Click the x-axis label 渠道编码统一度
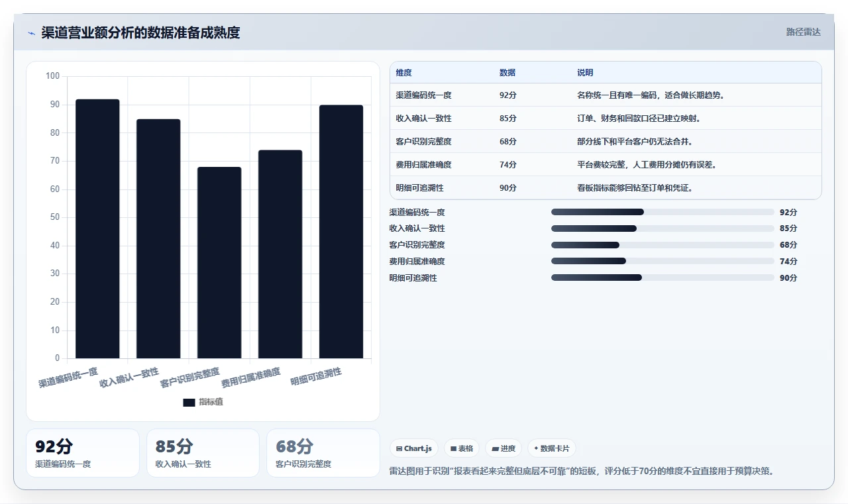This screenshot has height=504, width=848. tap(68, 378)
